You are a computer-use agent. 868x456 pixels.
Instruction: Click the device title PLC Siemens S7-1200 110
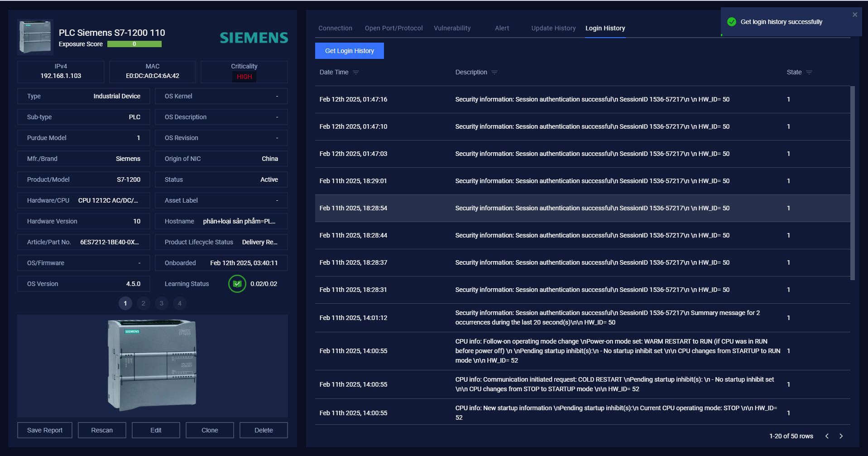tap(112, 33)
